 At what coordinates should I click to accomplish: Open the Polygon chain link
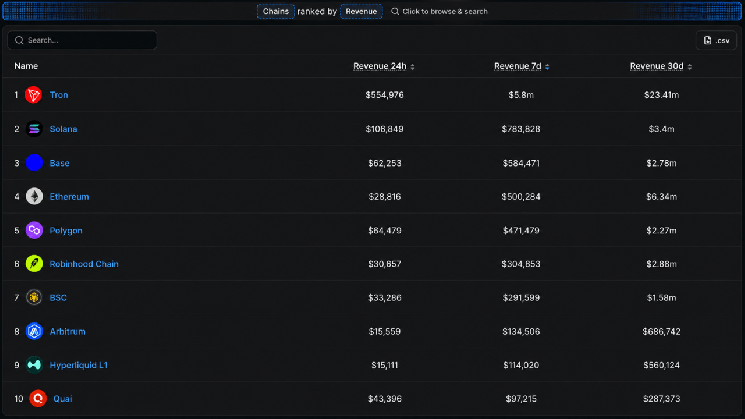pos(66,230)
